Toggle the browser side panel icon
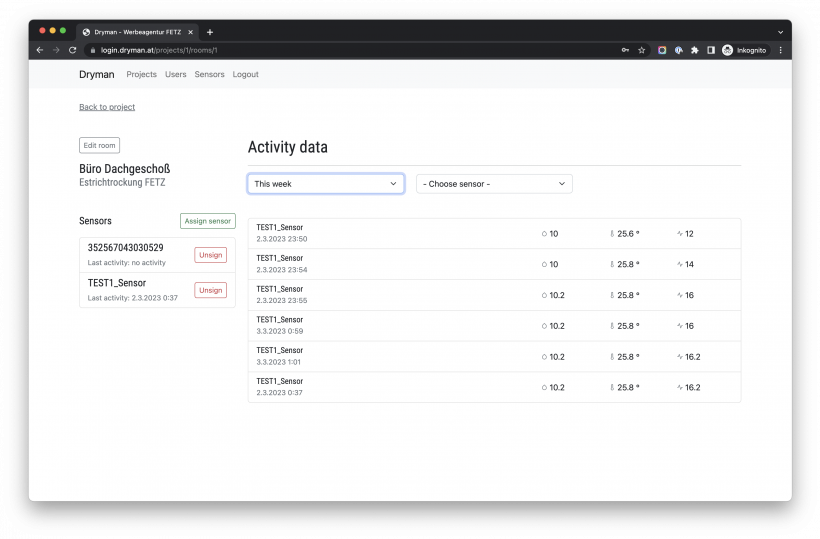Viewport: 820px width, 539px height. [710, 50]
